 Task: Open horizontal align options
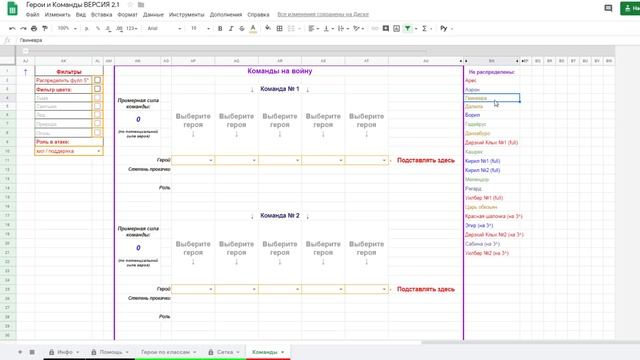[x=313, y=29]
